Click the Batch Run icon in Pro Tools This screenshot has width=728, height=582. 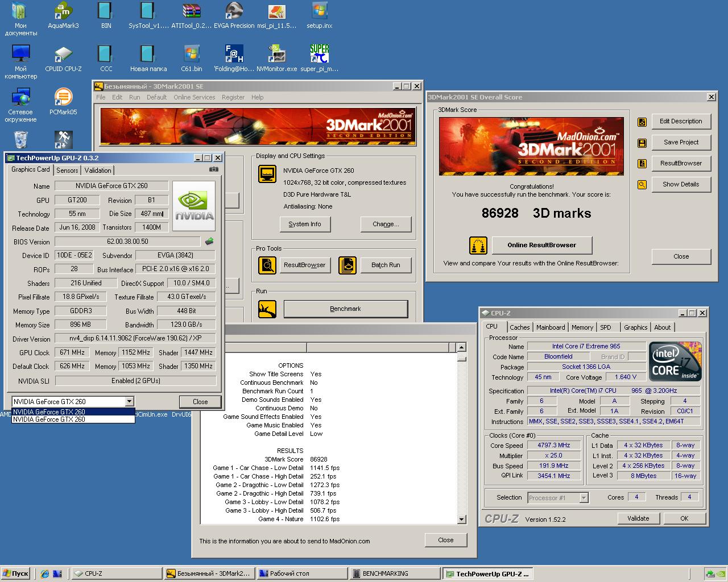click(348, 265)
